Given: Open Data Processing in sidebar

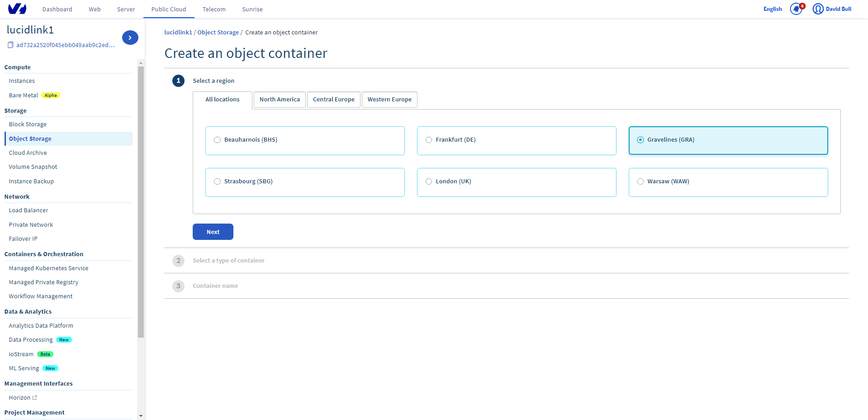Looking at the screenshot, I should pos(31,340).
